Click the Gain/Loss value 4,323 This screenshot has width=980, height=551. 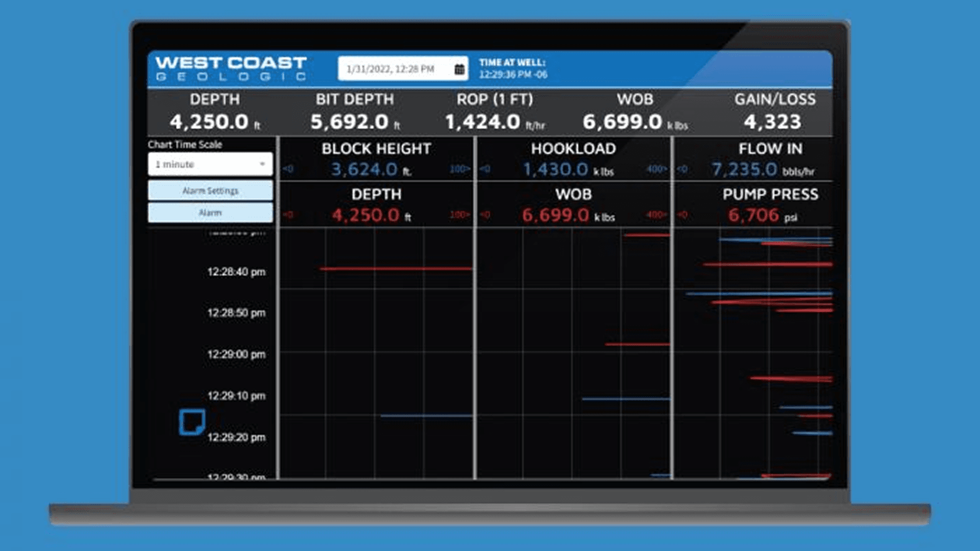772,122
